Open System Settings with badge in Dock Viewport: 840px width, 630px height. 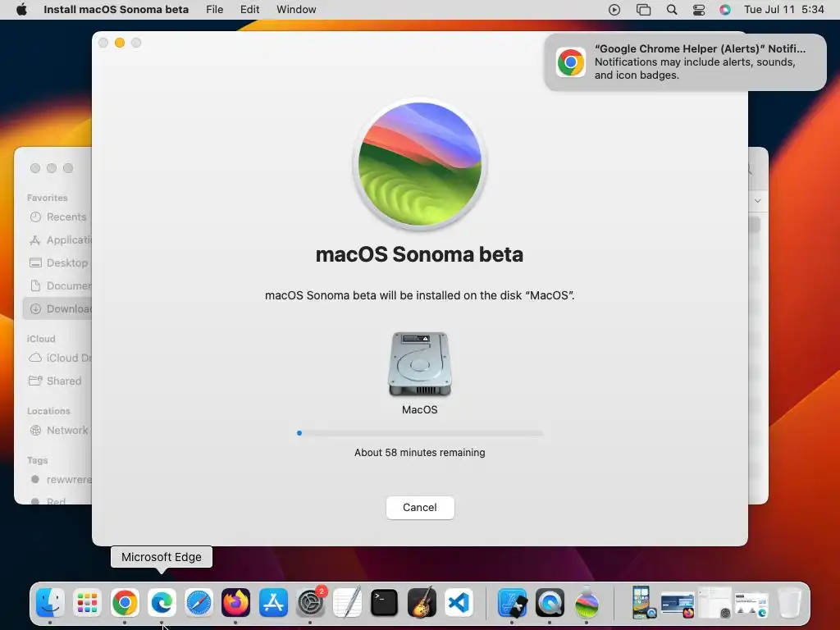coord(310,603)
